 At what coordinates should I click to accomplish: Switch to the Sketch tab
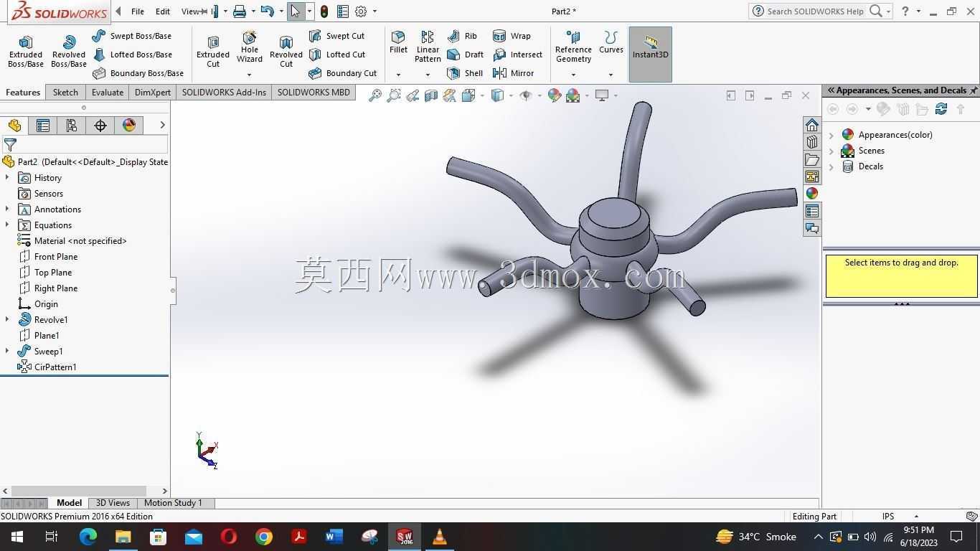pyautogui.click(x=65, y=93)
